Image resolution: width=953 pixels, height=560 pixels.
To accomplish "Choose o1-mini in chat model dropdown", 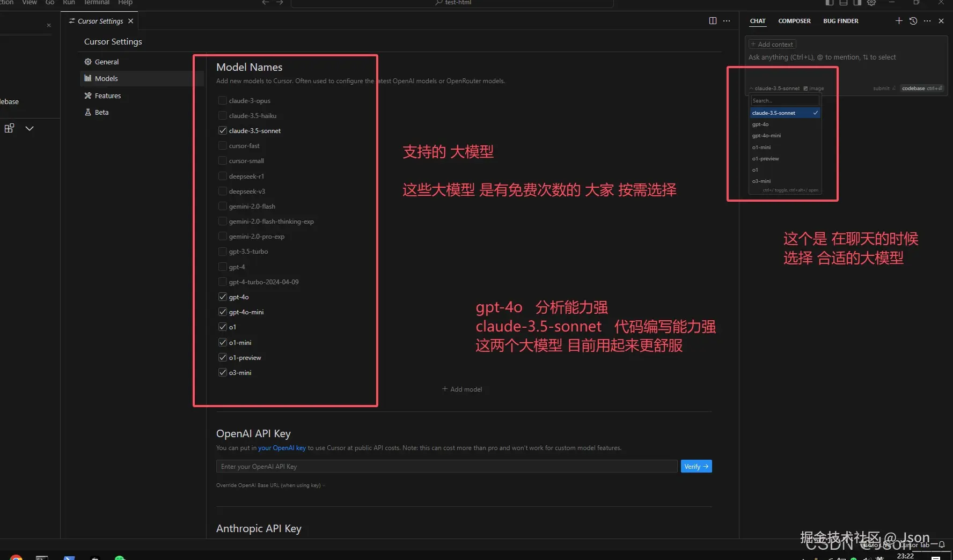I will [x=785, y=147].
